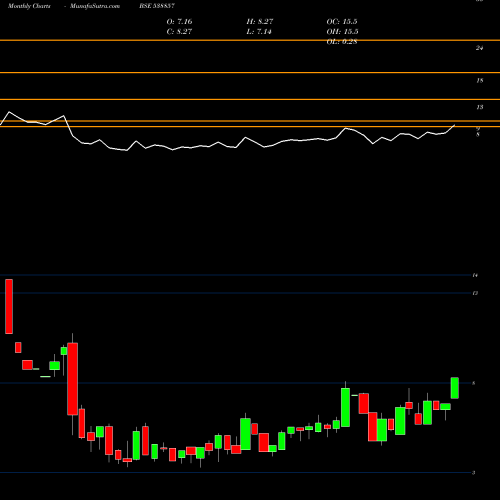Click the 'BSE 538837' symbol label
500x500 pixels.
tap(157, 6)
